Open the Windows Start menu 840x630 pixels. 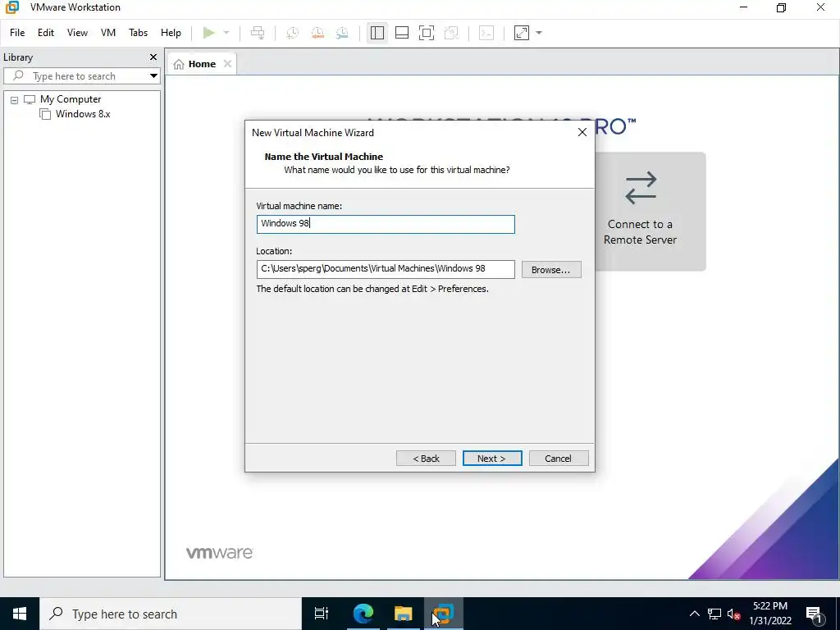tap(20, 614)
